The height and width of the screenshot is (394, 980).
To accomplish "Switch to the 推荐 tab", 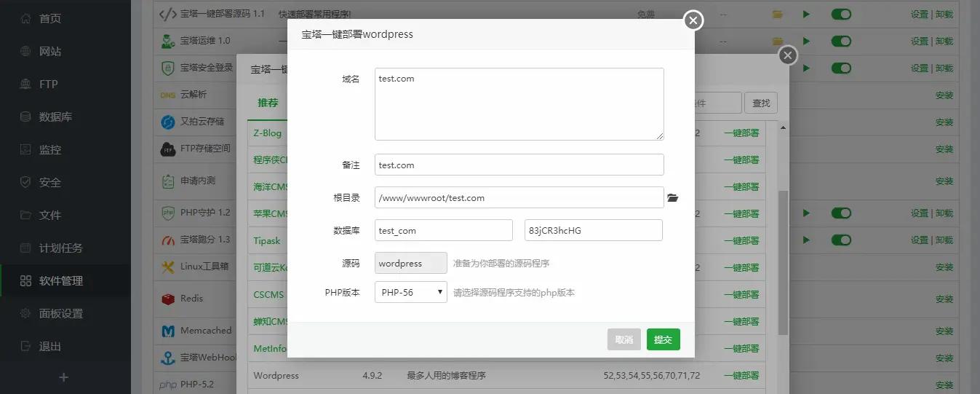I will 268,103.
